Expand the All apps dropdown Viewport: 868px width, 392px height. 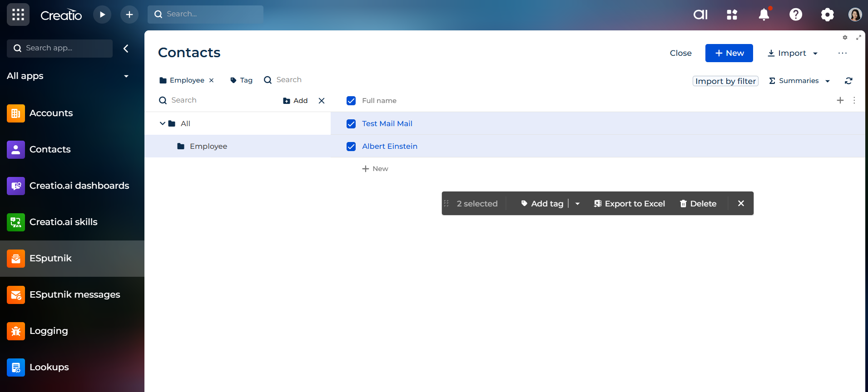coord(68,76)
